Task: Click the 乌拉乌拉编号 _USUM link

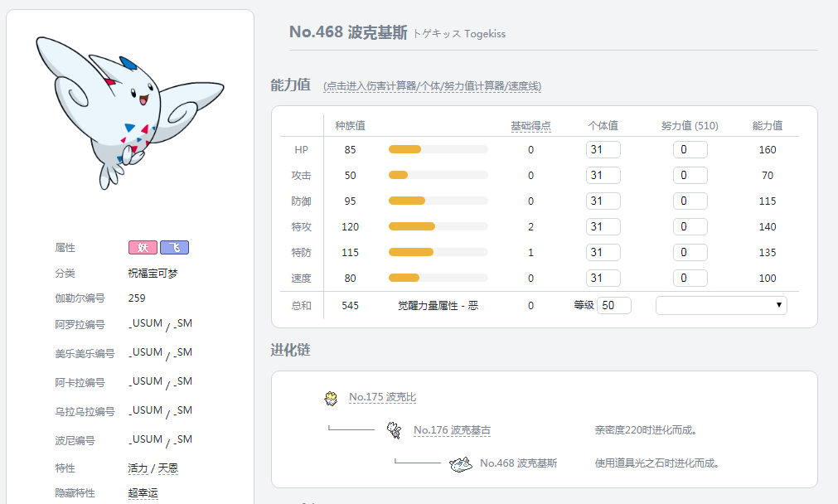Action: tap(145, 410)
